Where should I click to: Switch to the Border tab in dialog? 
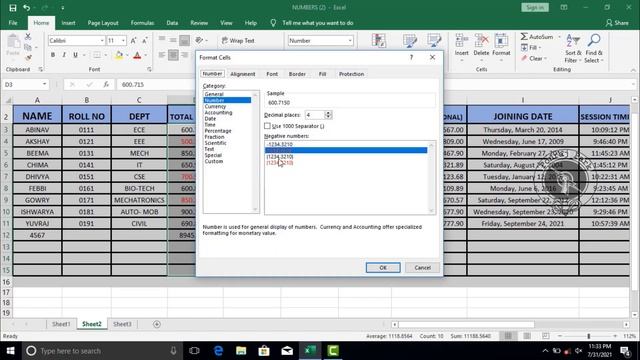[x=297, y=74]
